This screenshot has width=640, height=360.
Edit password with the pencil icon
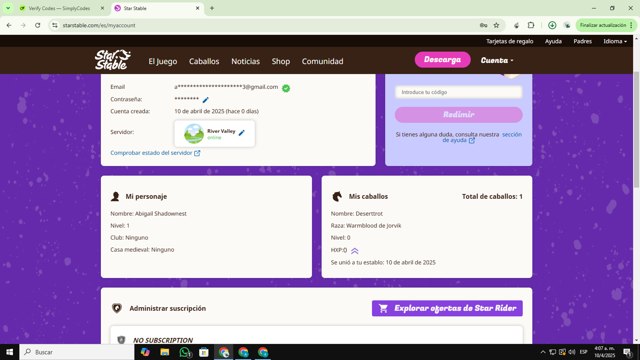click(x=206, y=100)
